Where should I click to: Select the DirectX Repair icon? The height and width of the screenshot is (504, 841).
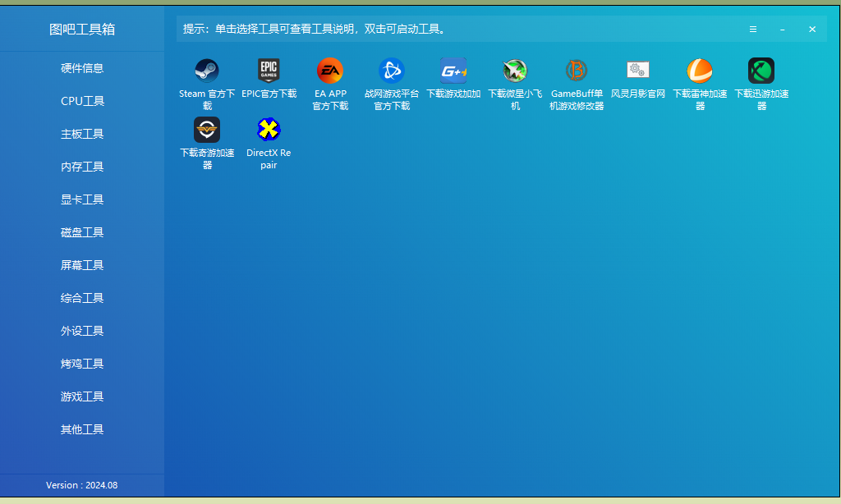pyautogui.click(x=269, y=130)
